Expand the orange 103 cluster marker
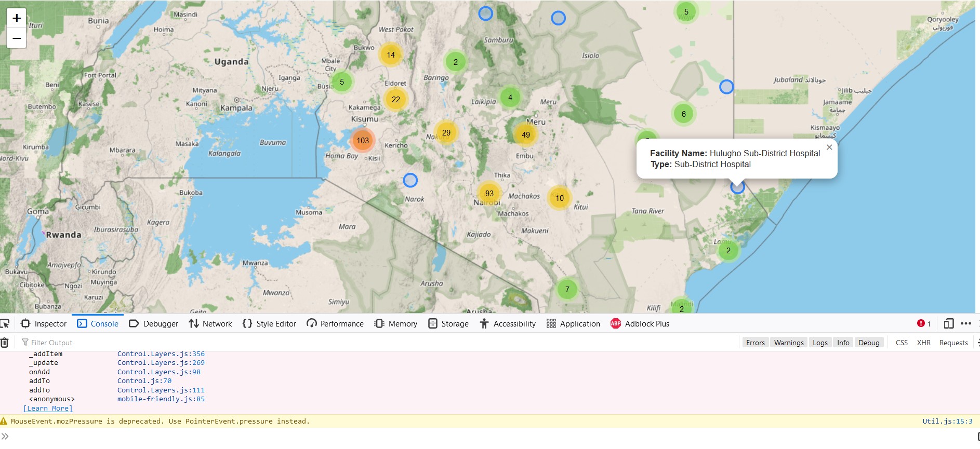Viewport: 980px width, 449px height. pyautogui.click(x=363, y=140)
